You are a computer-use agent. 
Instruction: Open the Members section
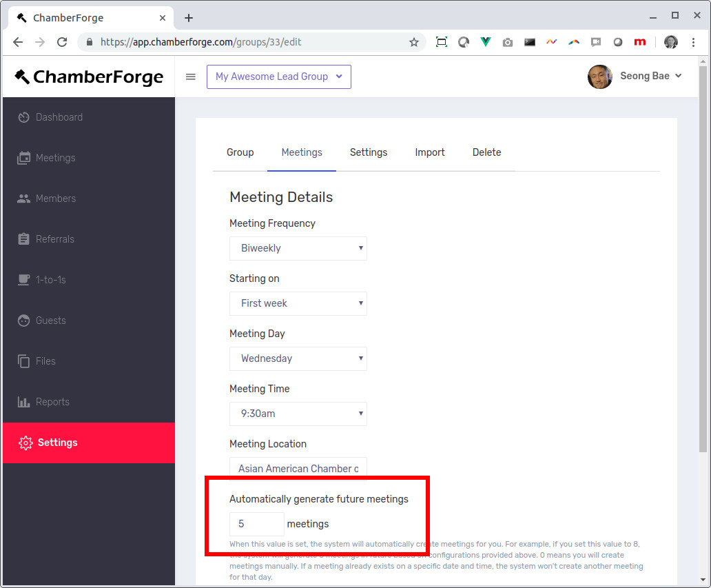click(55, 198)
